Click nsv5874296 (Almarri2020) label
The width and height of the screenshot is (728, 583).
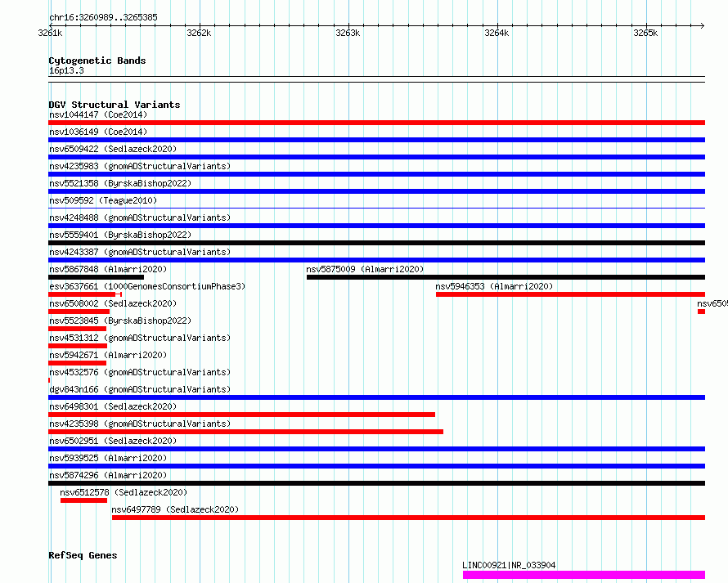pos(108,475)
